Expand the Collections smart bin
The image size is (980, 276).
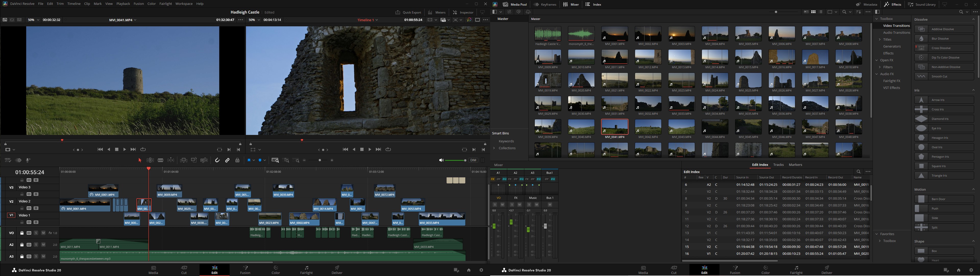[x=494, y=148]
